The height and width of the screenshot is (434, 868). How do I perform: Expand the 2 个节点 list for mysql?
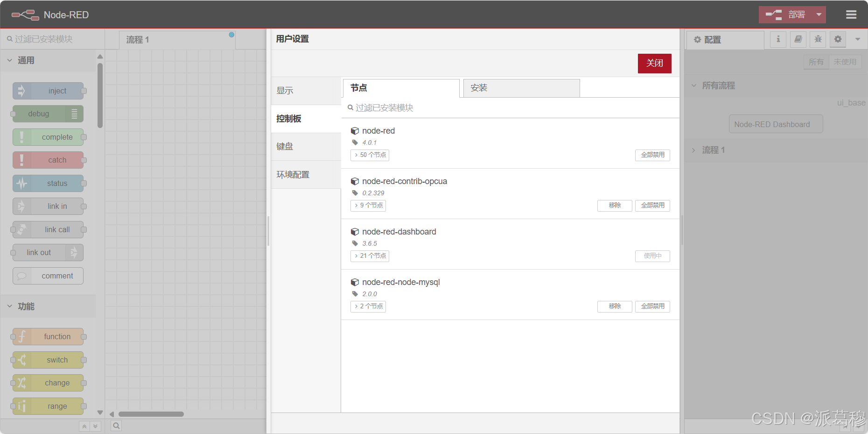click(368, 306)
